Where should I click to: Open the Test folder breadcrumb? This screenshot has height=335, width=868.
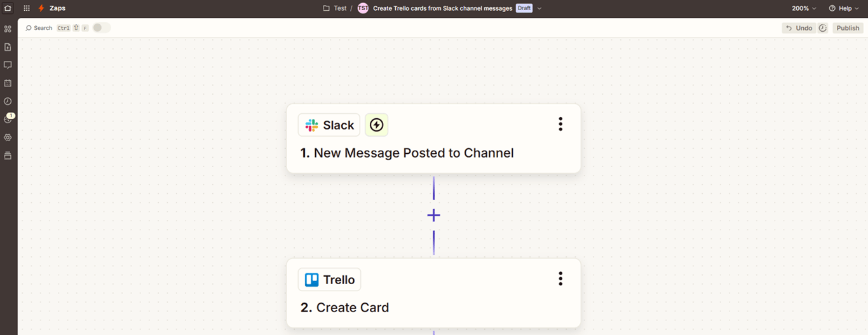335,8
